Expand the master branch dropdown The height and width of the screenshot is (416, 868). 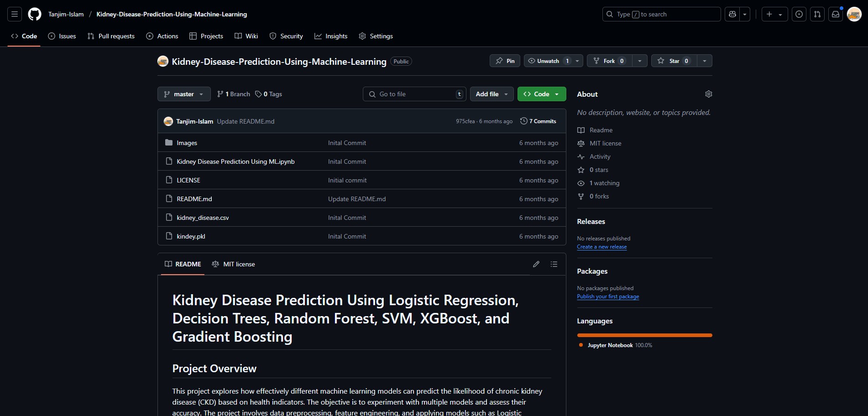tap(184, 94)
